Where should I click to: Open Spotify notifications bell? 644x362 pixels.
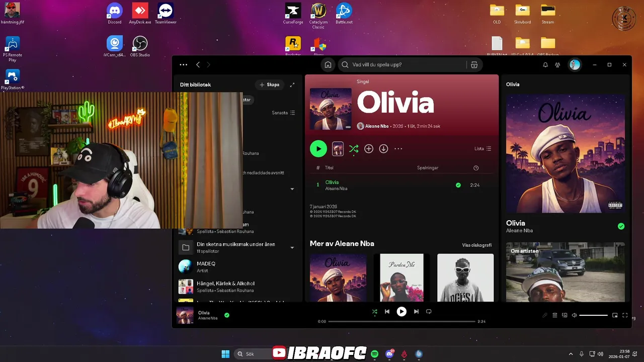[x=545, y=65]
